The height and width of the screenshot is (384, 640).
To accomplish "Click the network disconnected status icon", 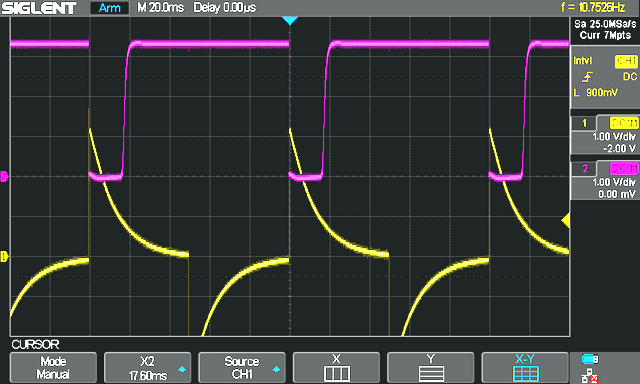I will click(x=590, y=376).
